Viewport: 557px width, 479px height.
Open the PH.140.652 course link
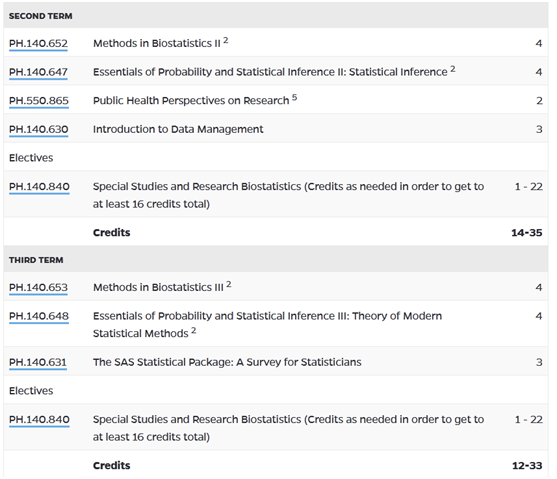(x=38, y=43)
